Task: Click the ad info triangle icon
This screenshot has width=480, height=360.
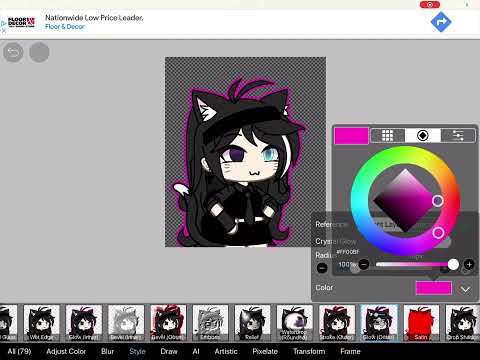Action: (3, 23)
